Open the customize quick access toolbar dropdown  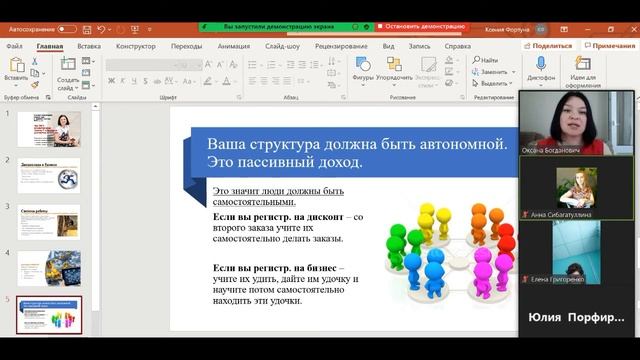coord(150,29)
